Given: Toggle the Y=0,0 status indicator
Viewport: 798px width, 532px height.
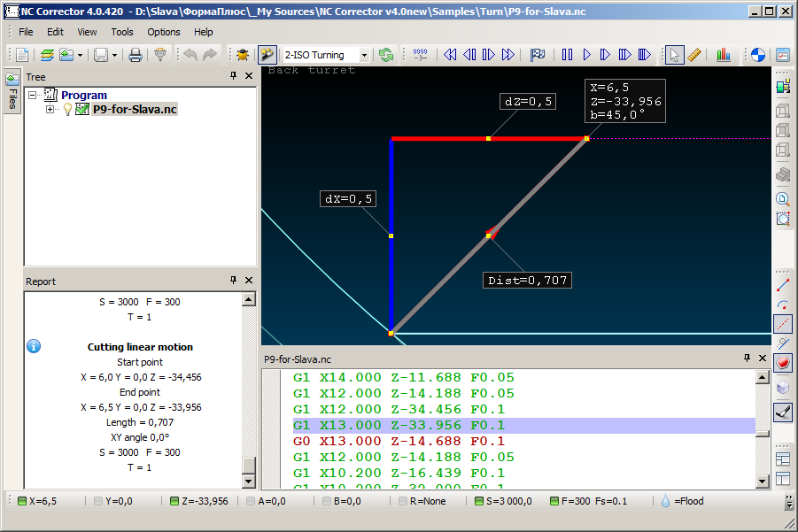Looking at the screenshot, I should tap(113, 501).
